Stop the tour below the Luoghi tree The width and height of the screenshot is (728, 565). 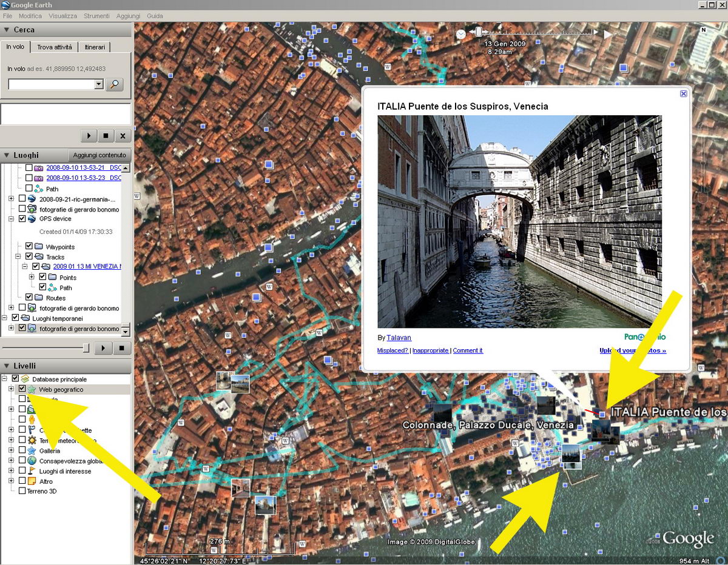pyautogui.click(x=122, y=348)
